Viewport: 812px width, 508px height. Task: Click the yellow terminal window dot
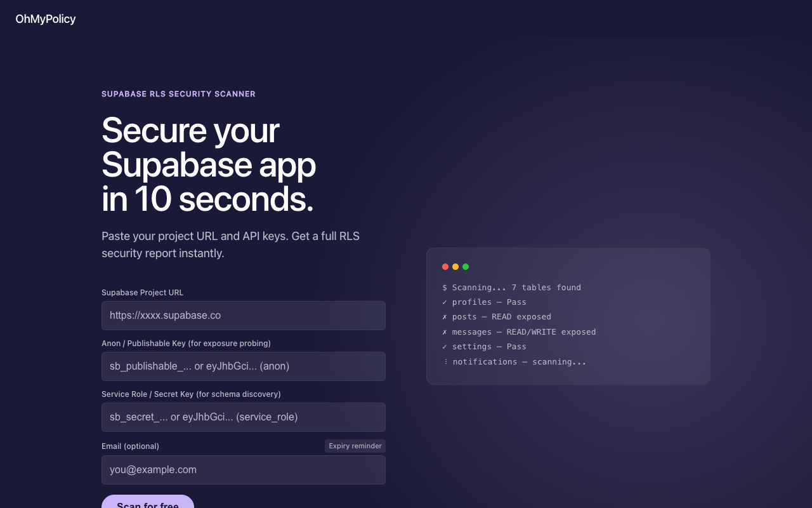(x=455, y=267)
